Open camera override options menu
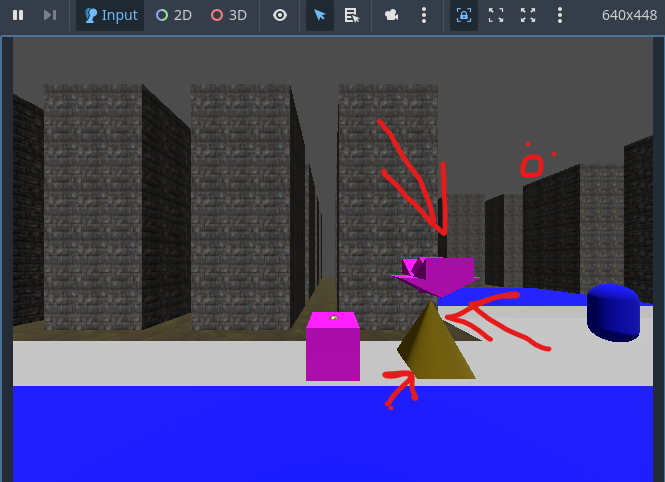Viewport: 665px width, 482px height. pos(424,15)
